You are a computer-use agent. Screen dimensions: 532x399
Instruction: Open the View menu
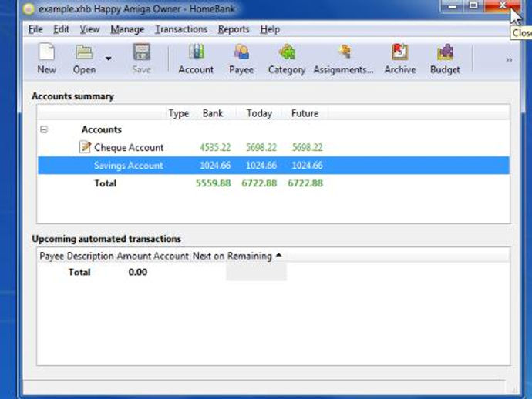click(x=90, y=29)
